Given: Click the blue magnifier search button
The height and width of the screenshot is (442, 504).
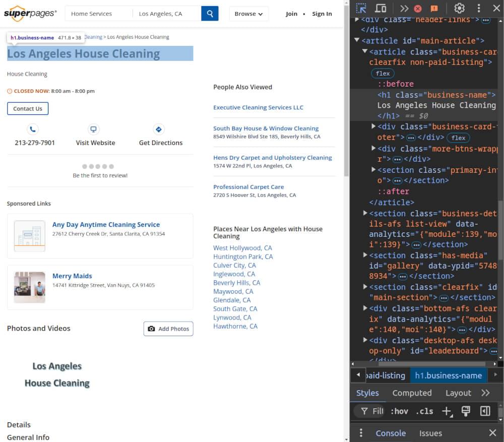Looking at the screenshot, I should click(210, 14).
